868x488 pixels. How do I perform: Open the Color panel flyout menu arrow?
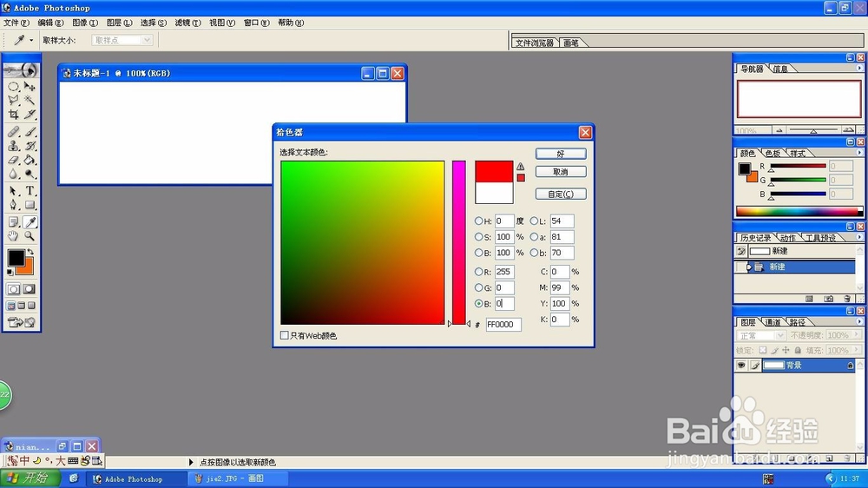pos(859,153)
